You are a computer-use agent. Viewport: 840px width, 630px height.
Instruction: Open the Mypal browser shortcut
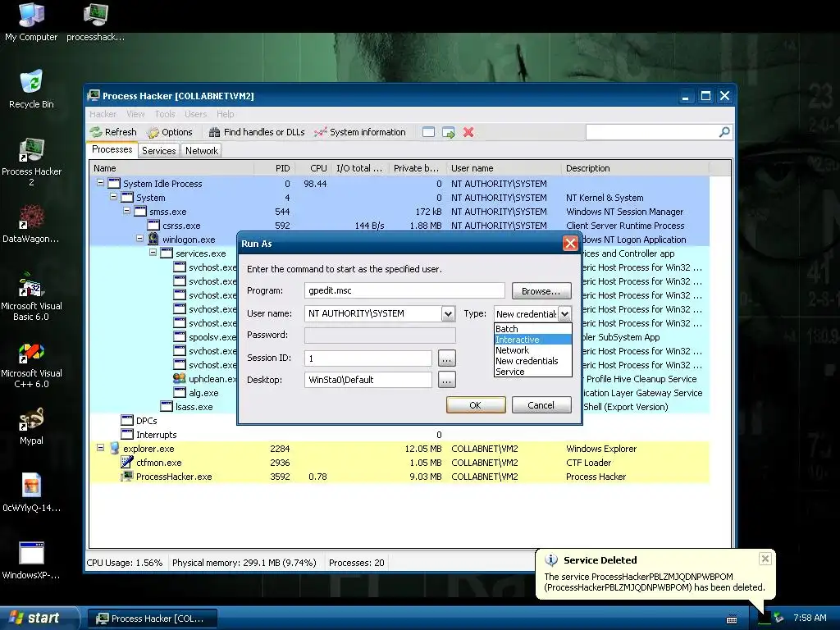pos(31,427)
